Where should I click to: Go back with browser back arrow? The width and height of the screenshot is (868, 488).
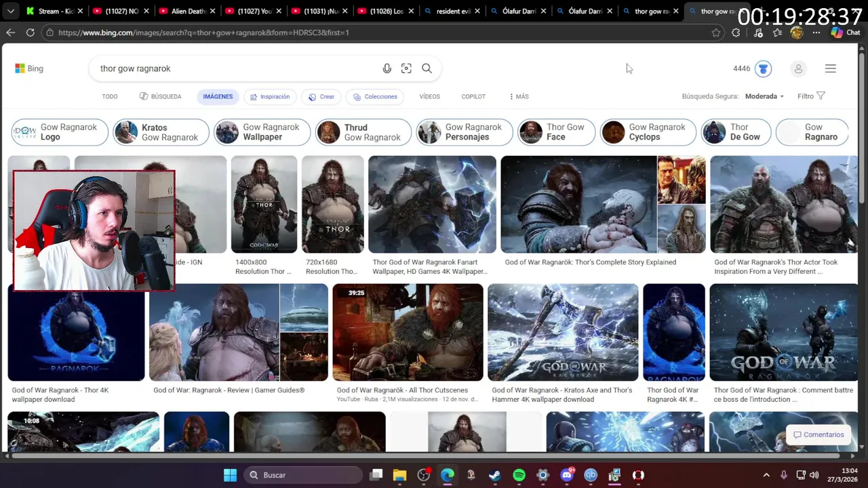click(x=11, y=33)
